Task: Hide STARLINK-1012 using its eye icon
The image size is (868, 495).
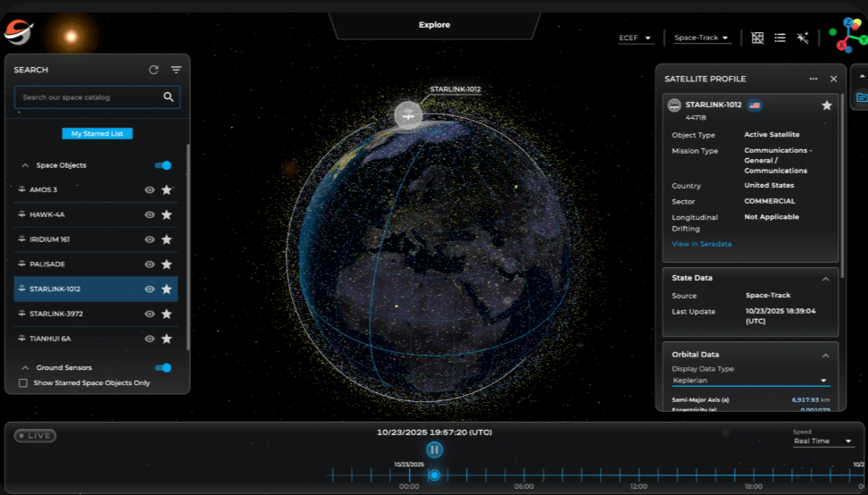Action: [x=149, y=289]
